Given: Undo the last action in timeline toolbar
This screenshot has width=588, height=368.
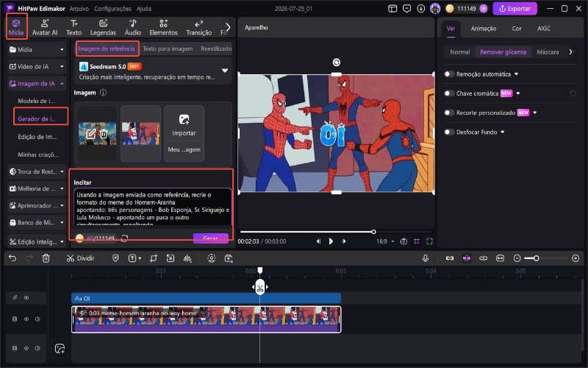Looking at the screenshot, I should 12,258.
